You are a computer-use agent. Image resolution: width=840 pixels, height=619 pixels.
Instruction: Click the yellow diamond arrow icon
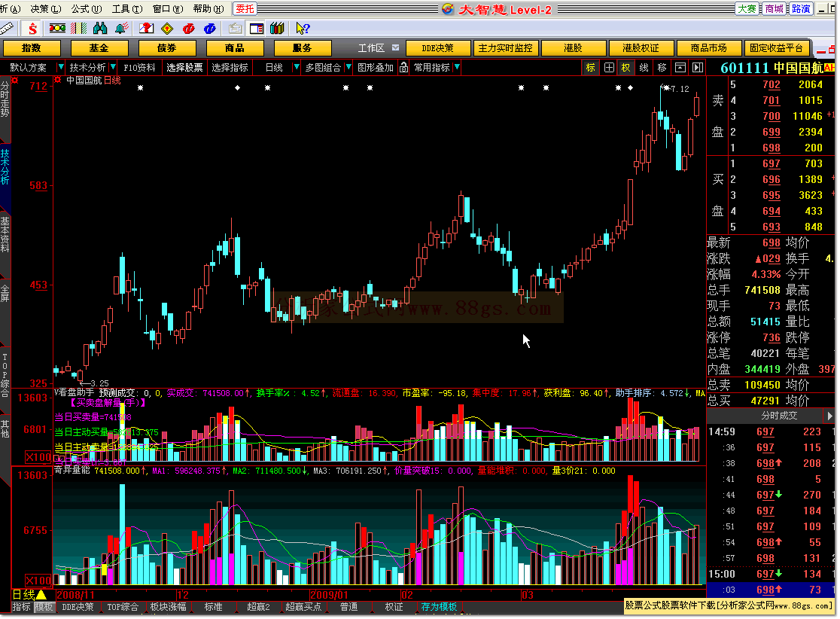click(168, 29)
